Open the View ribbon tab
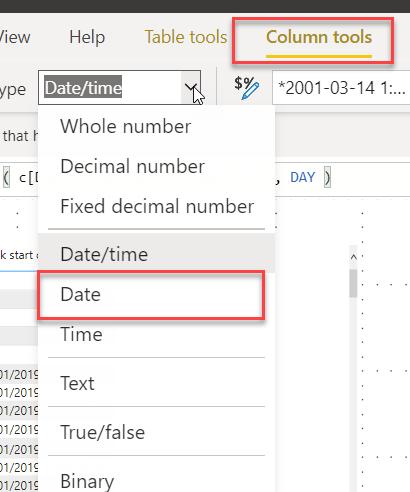Image resolution: width=410 pixels, height=492 pixels. (x=15, y=37)
